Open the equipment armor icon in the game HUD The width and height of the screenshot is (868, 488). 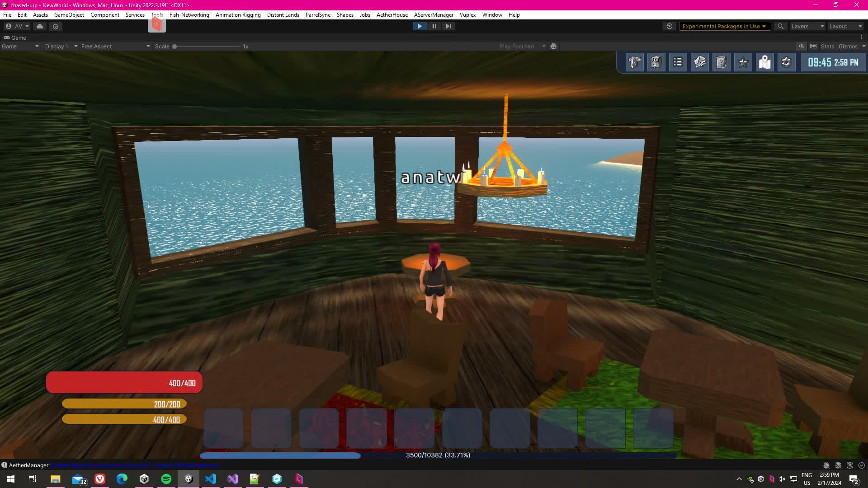click(x=634, y=62)
